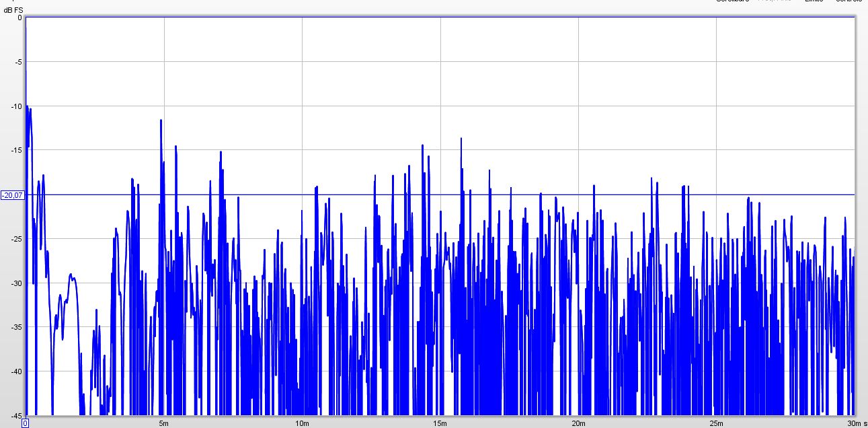Click the 25m time axis label
This screenshot has width=868, height=428.
tap(716, 423)
